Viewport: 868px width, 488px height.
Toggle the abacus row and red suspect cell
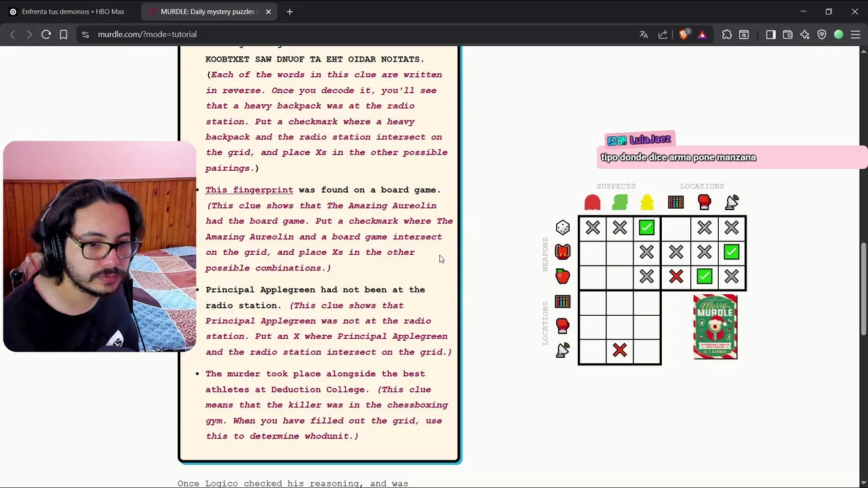593,302
